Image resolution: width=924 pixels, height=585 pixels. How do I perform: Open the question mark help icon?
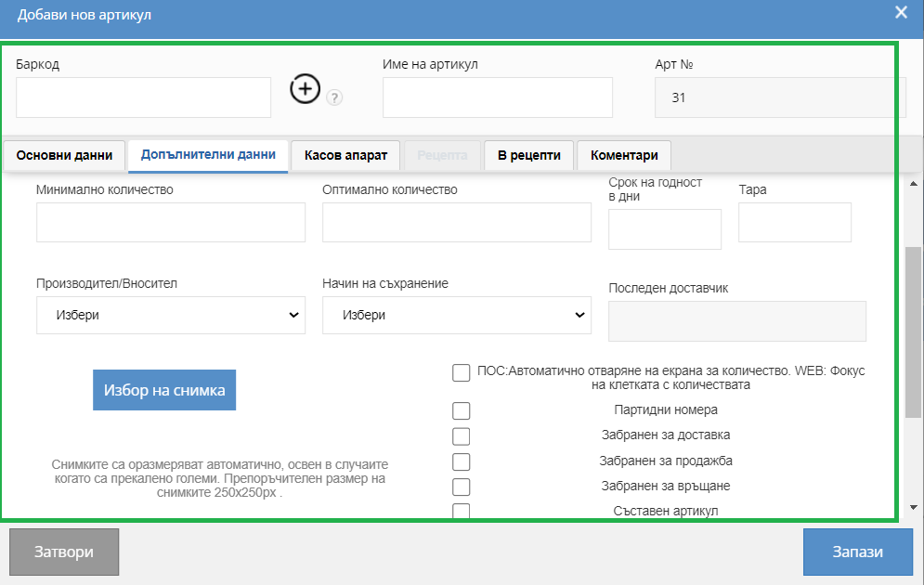(x=334, y=97)
